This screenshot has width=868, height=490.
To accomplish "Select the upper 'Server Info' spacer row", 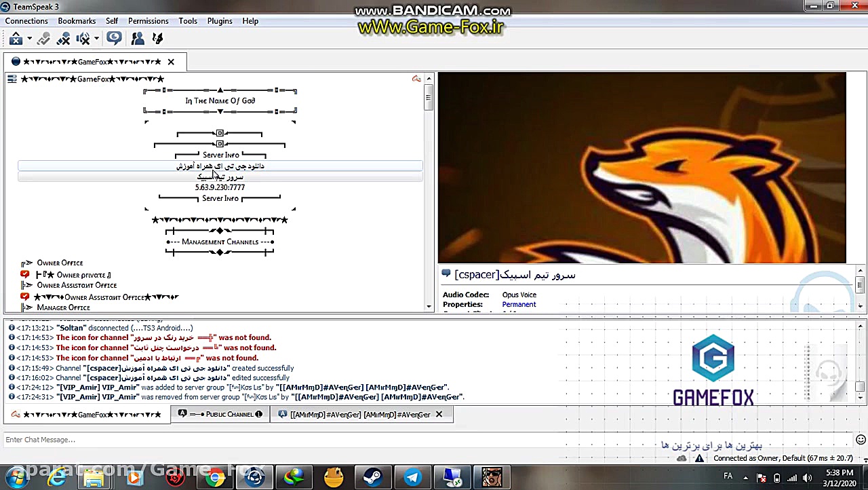I will tap(220, 155).
